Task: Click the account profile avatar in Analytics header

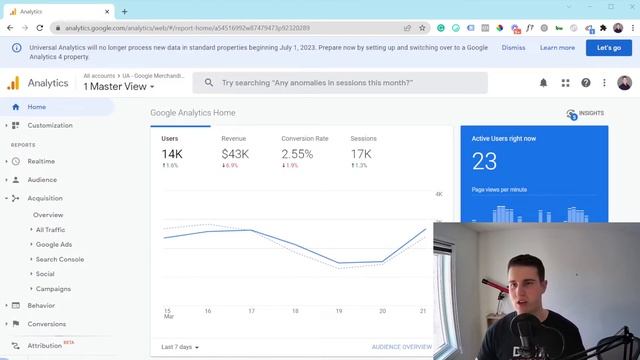Action: point(624,83)
